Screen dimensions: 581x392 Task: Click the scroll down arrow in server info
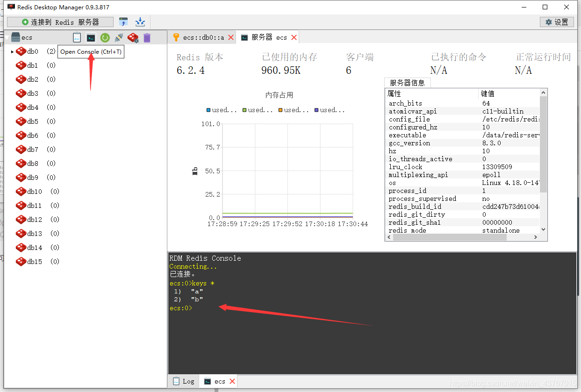coord(543,229)
